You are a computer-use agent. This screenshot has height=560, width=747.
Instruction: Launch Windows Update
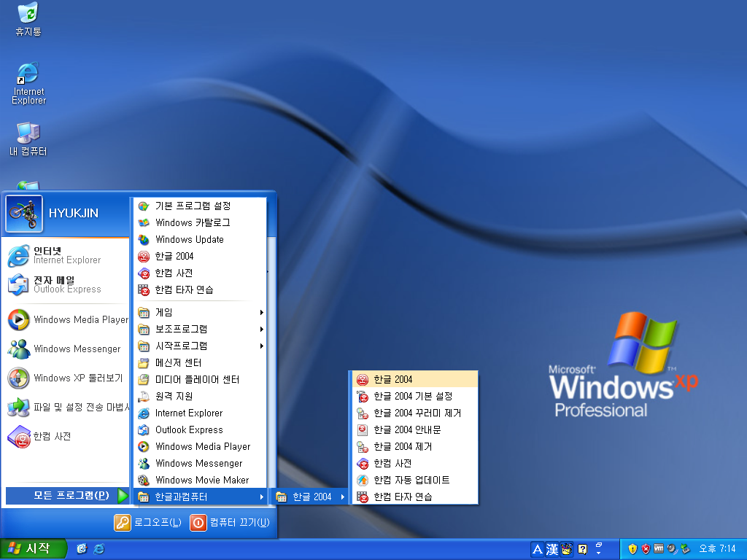(200, 239)
